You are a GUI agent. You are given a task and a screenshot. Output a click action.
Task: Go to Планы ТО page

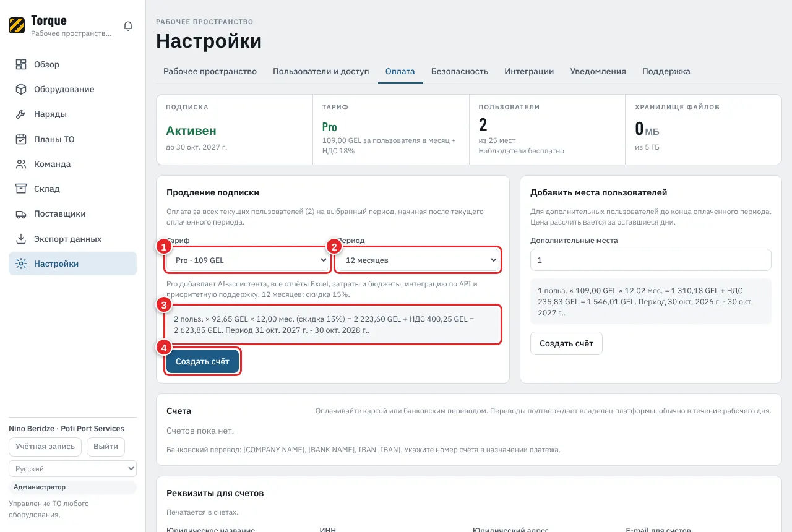click(x=72, y=139)
